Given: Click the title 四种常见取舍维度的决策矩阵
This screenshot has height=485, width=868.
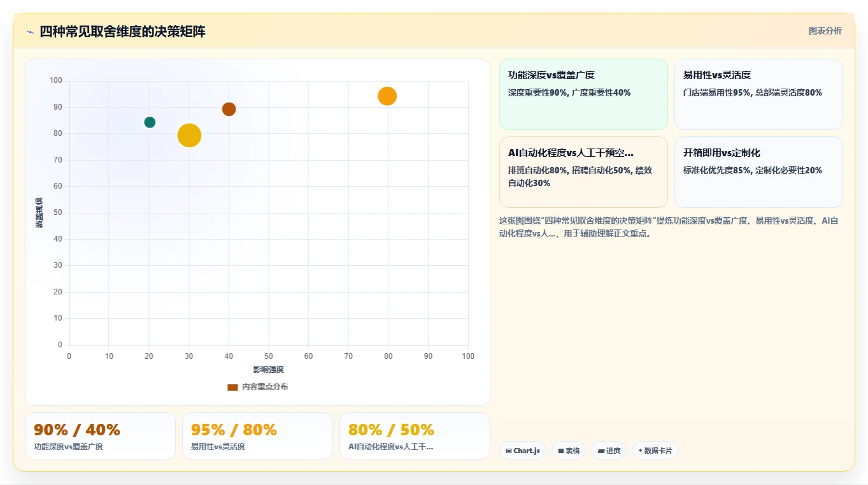Looking at the screenshot, I should 122,32.
